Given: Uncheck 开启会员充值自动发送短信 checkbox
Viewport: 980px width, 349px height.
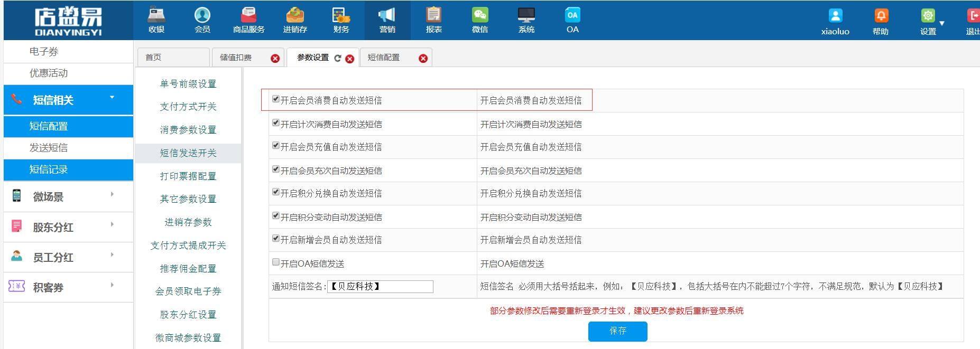Looking at the screenshot, I should [x=275, y=145].
